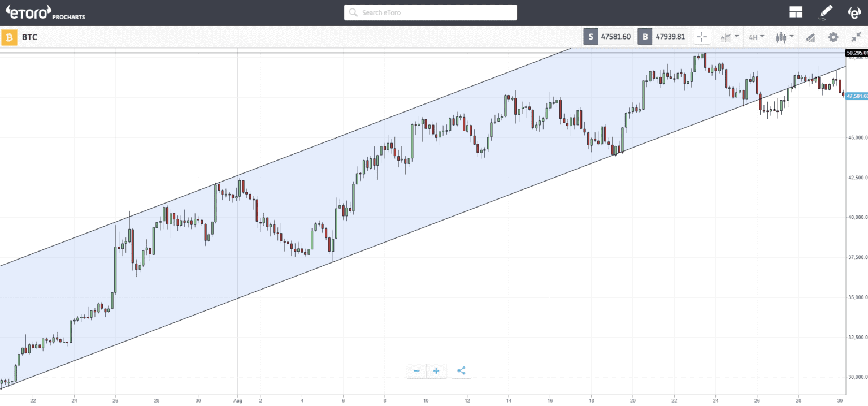Share the chart using share icon
This screenshot has width=868, height=406.
click(x=461, y=371)
